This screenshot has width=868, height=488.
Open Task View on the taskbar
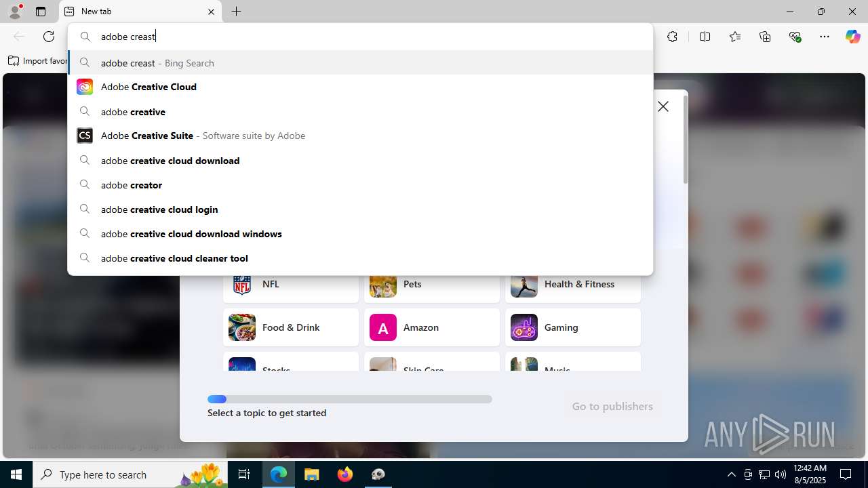pyautogui.click(x=244, y=474)
